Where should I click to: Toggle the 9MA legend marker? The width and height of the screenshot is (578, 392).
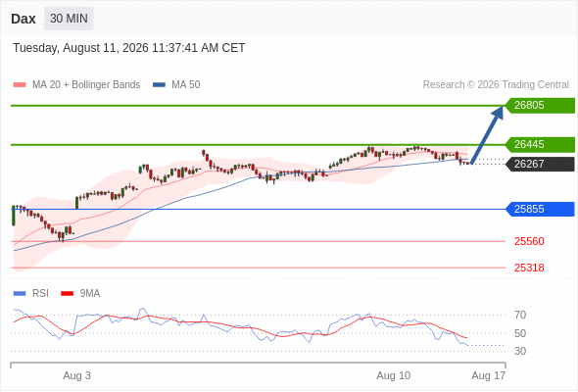click(67, 294)
